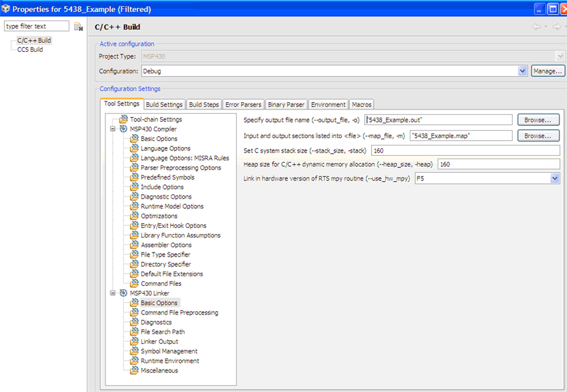Open the use_hw_mpy dropdown showing F5
This screenshot has width=567, height=392.
(555, 178)
